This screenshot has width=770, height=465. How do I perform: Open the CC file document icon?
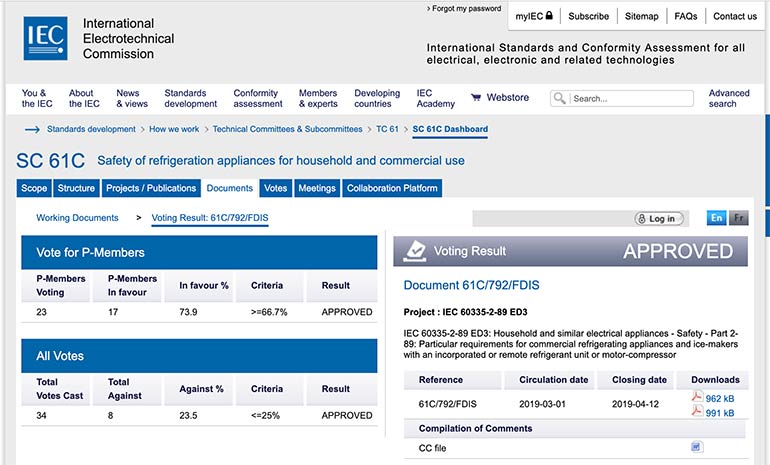pos(696,446)
